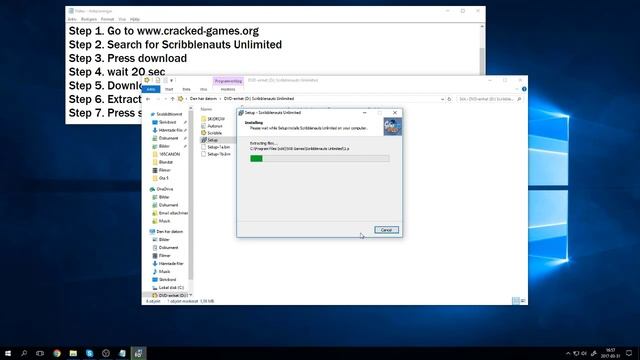The height and width of the screenshot is (360, 640).
Task: Open the Dela ribbon tab in Explorer
Action: 187,89
